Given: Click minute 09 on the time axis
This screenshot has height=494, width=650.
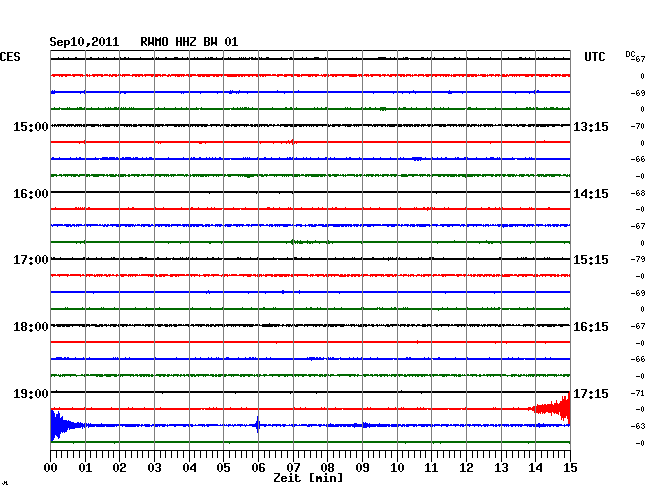Looking at the screenshot, I should [x=362, y=467].
